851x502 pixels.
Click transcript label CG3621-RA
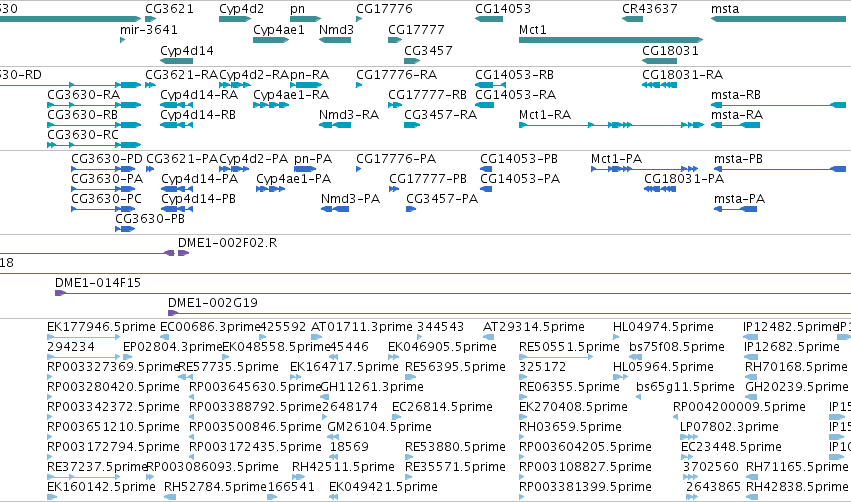click(181, 74)
